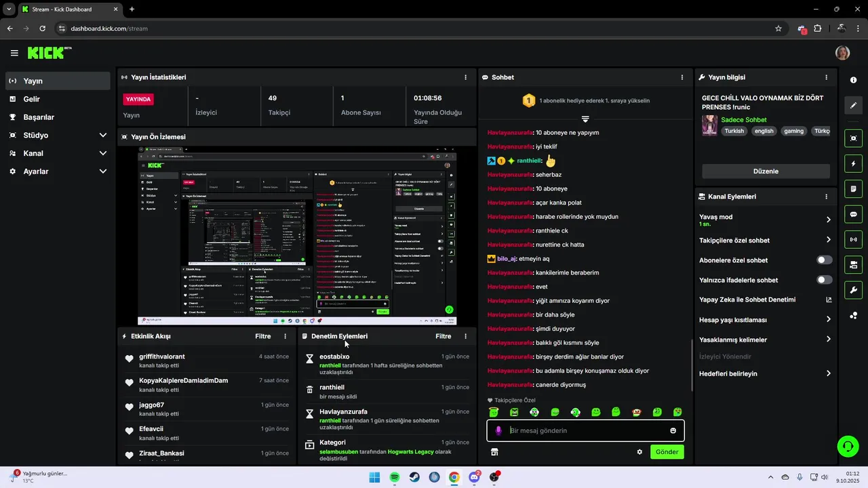This screenshot has height=488, width=868.
Task: Click the Bir mesaj gönderin input field
Action: coord(586,430)
